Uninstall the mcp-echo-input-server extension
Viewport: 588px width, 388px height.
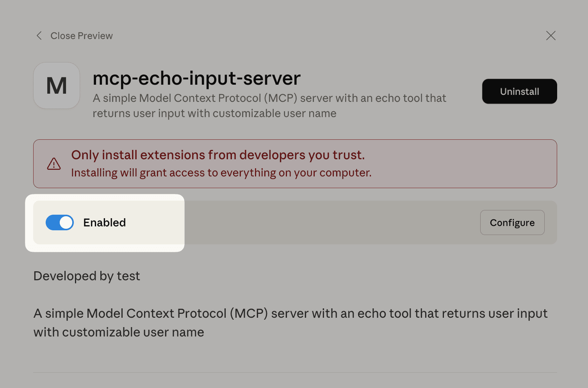point(519,91)
